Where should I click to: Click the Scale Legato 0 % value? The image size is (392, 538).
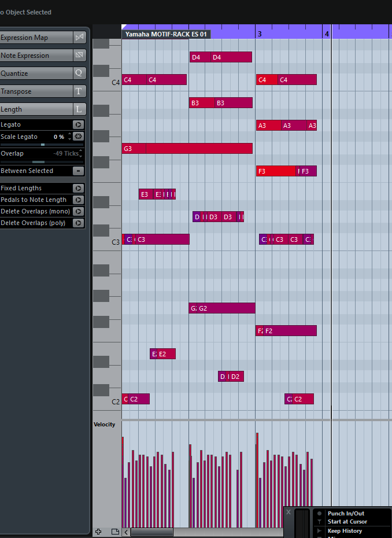click(x=58, y=137)
